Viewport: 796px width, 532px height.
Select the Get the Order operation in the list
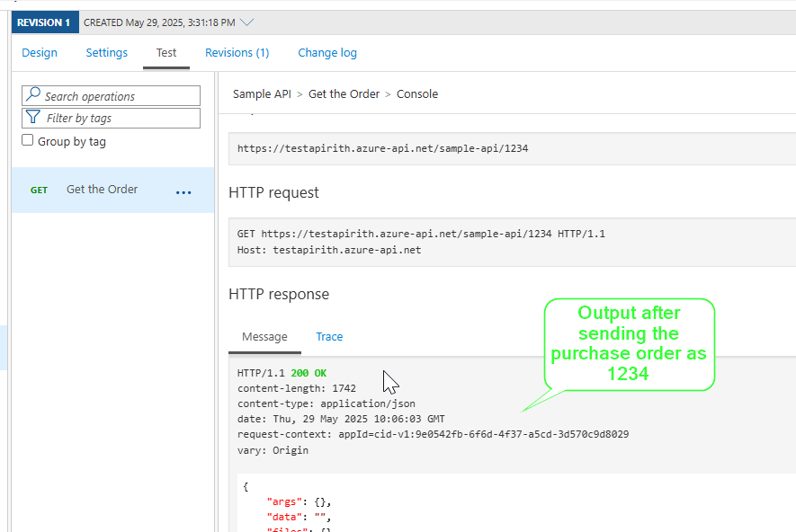pyautogui.click(x=102, y=190)
